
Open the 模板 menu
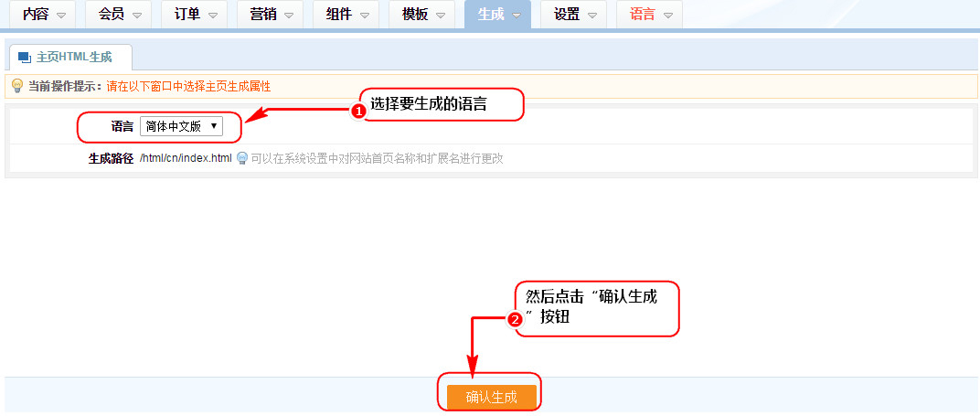coord(415,15)
